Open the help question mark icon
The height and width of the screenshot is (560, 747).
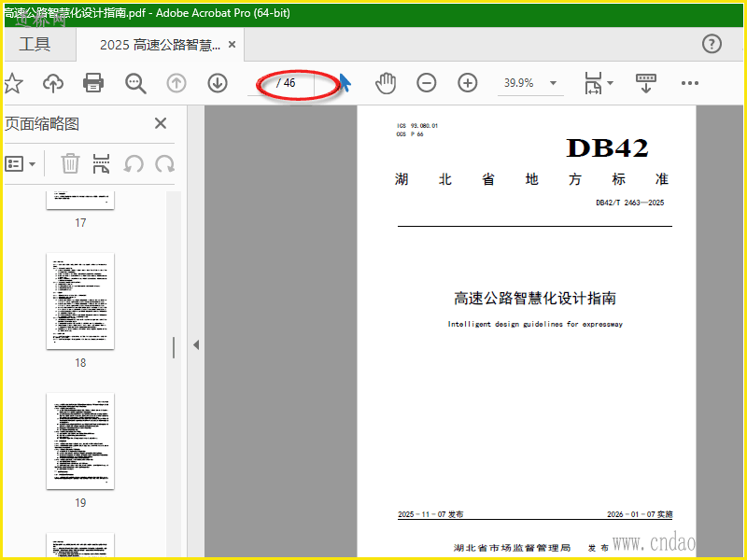click(712, 44)
